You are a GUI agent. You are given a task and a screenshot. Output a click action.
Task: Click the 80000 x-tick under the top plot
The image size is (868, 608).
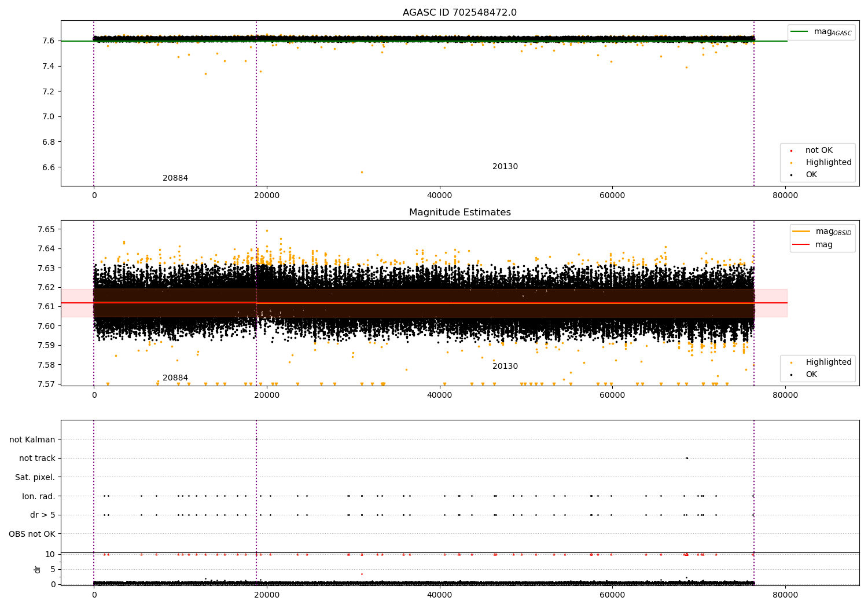tap(785, 196)
